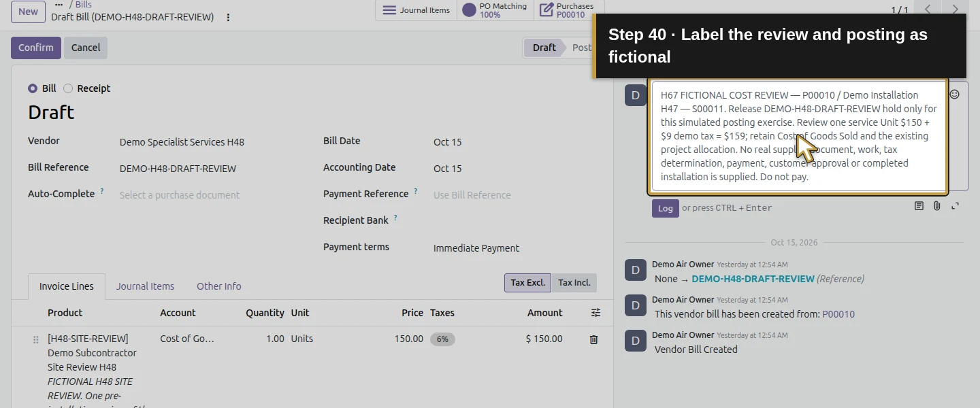The width and height of the screenshot is (980, 408).
Task: Select the Bill radio option
Action: click(x=33, y=88)
